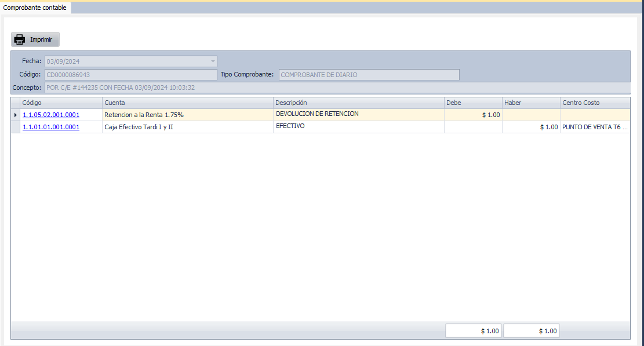Click the Código input field

click(x=130, y=75)
